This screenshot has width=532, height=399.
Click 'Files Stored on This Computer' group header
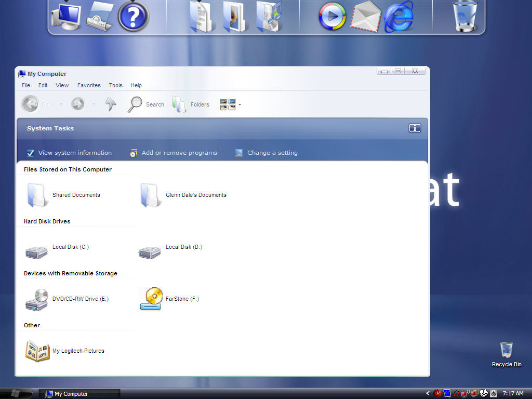tap(68, 169)
